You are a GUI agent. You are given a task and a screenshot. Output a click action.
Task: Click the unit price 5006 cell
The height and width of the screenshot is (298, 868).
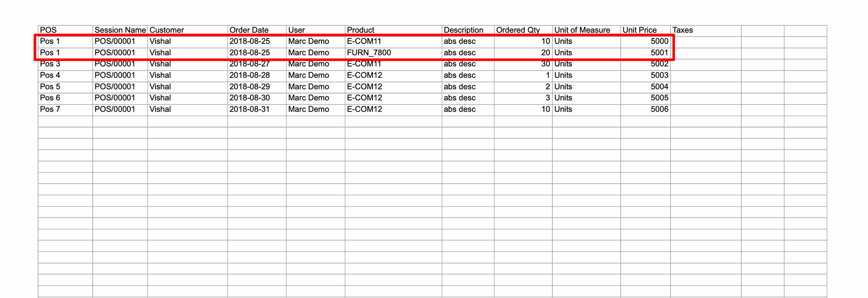pos(646,109)
